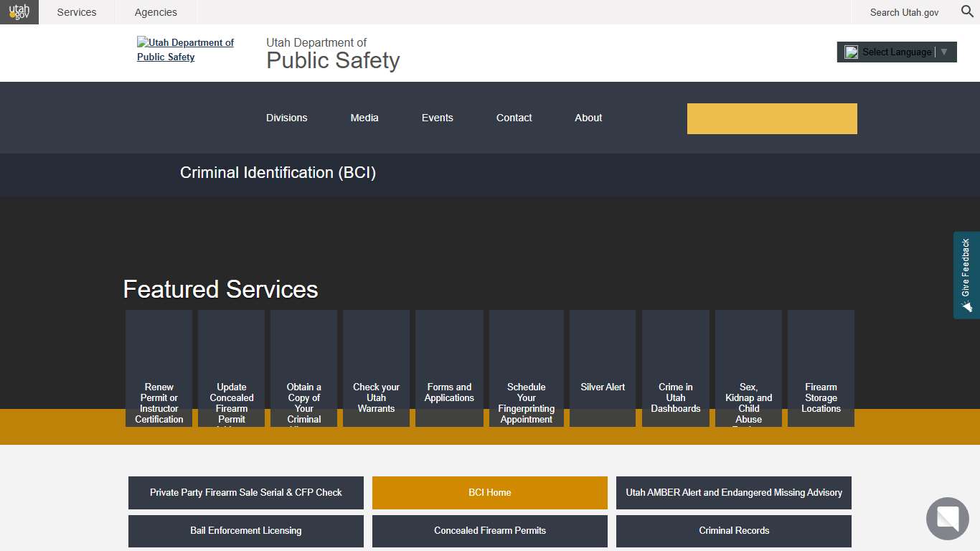Open Crime in Utah Dashboards tile
Viewport: 980px width, 551px height.
coord(675,368)
